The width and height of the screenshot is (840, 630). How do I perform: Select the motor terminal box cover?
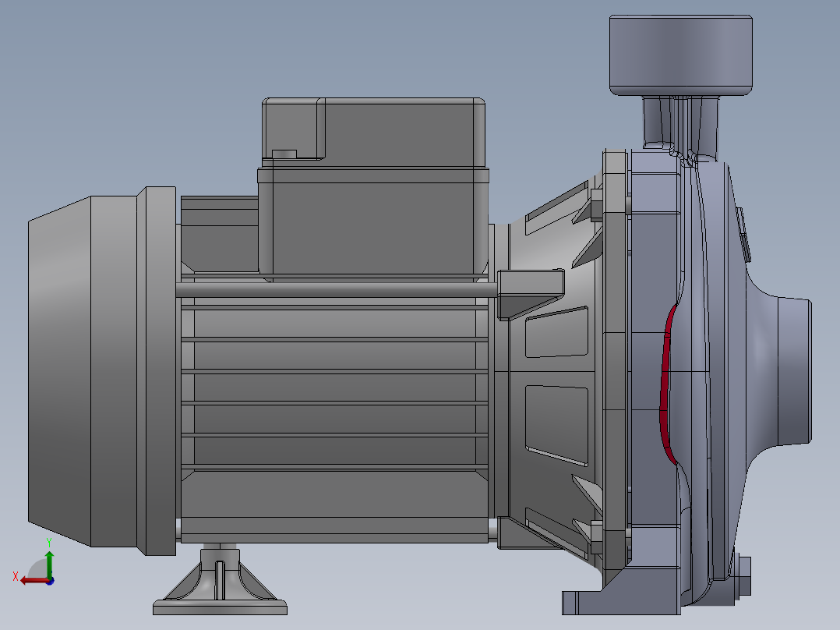[x=374, y=133]
